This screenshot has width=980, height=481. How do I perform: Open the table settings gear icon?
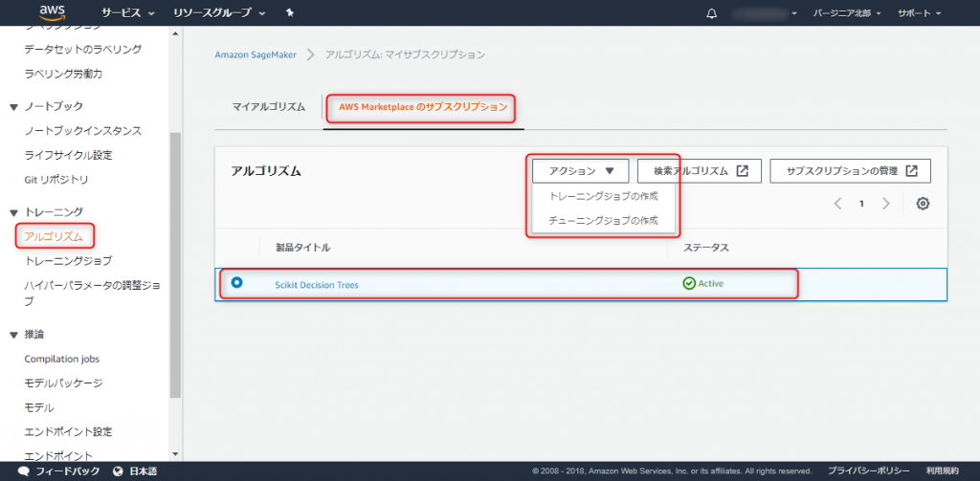point(923,203)
